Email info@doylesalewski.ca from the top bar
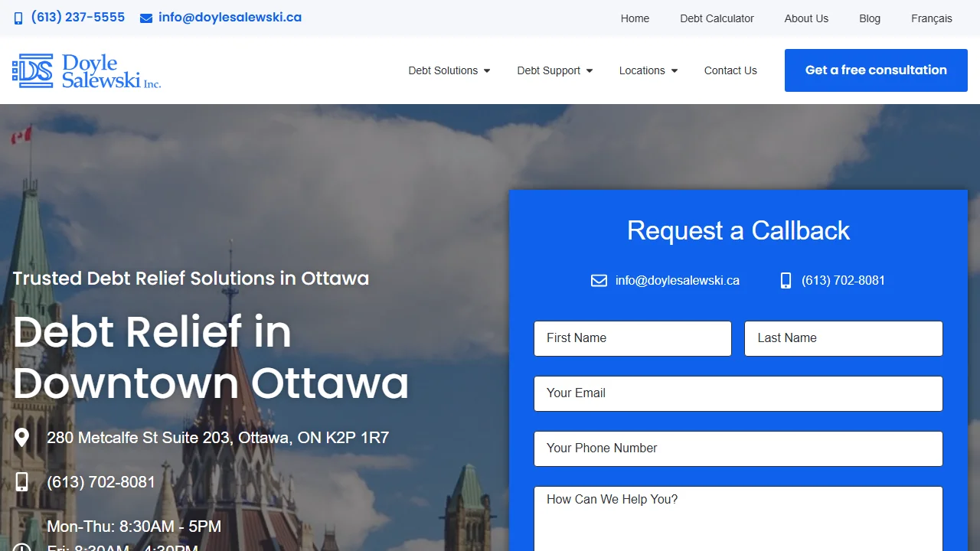 (230, 18)
